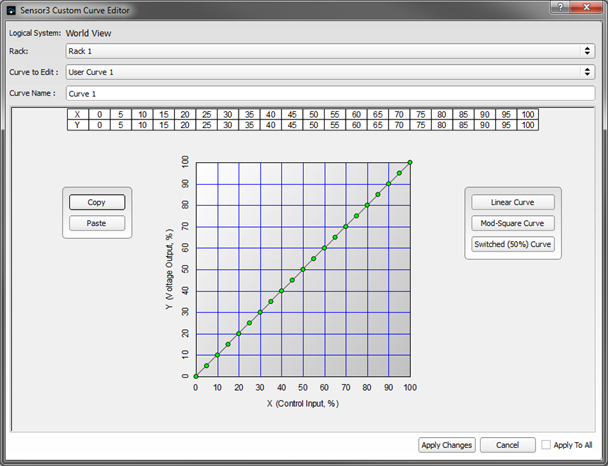Apply the Switched (50%) Curve preset
The height and width of the screenshot is (466, 608).
513,244
